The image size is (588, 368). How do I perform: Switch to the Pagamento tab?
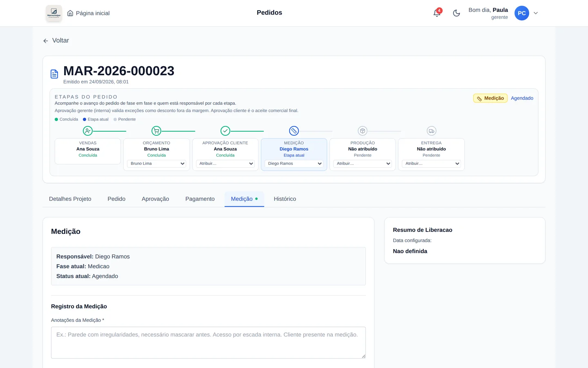(x=200, y=199)
